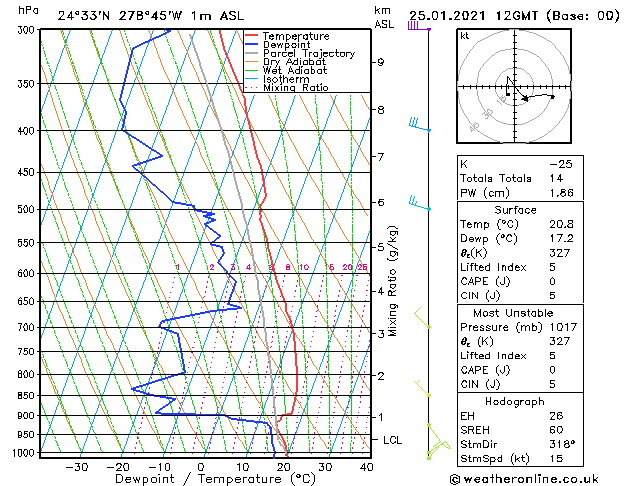Click 'CIN (J)' in Most Unstable section
Viewport: 629px width, 486px height.
tap(480, 384)
